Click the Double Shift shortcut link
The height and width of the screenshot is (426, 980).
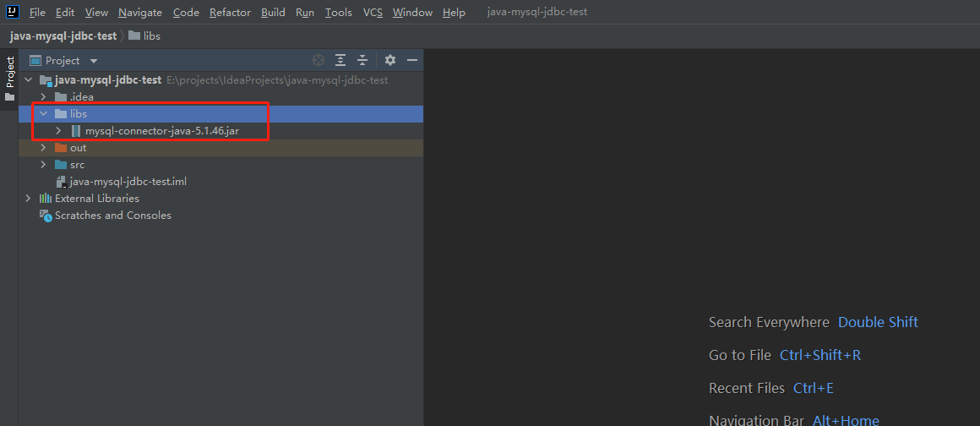tap(878, 322)
